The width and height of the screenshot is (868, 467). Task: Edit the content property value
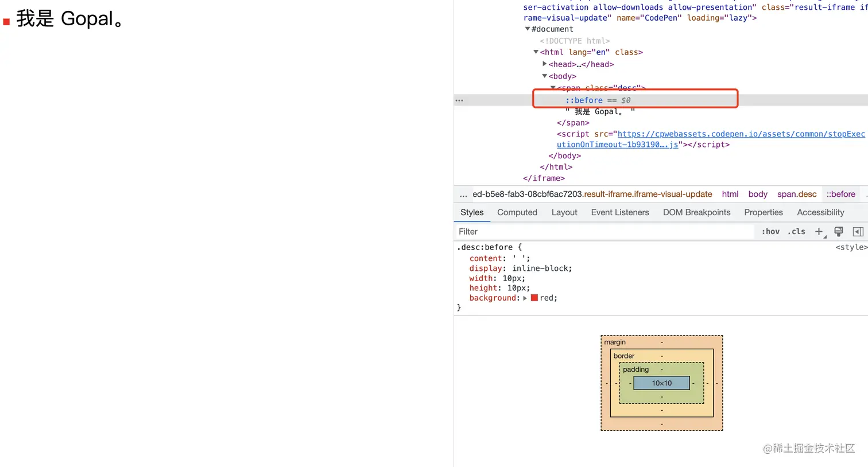(520, 258)
